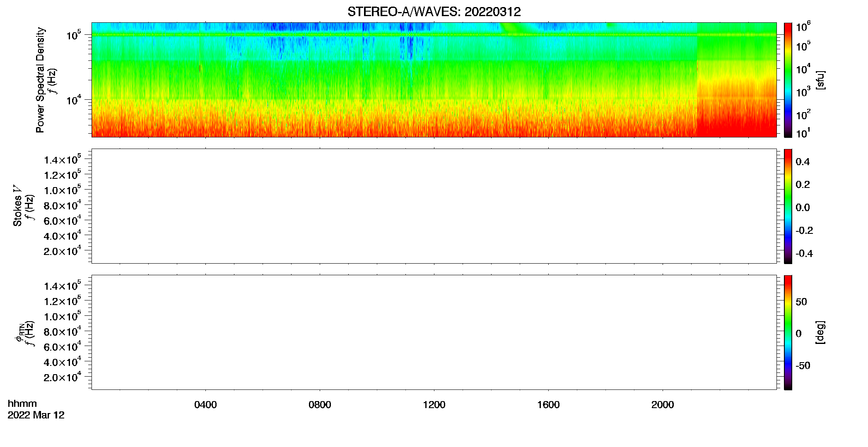868x447 pixels.
Task: Click the empty Stokes V plot panel
Action: pyautogui.click(x=434, y=206)
